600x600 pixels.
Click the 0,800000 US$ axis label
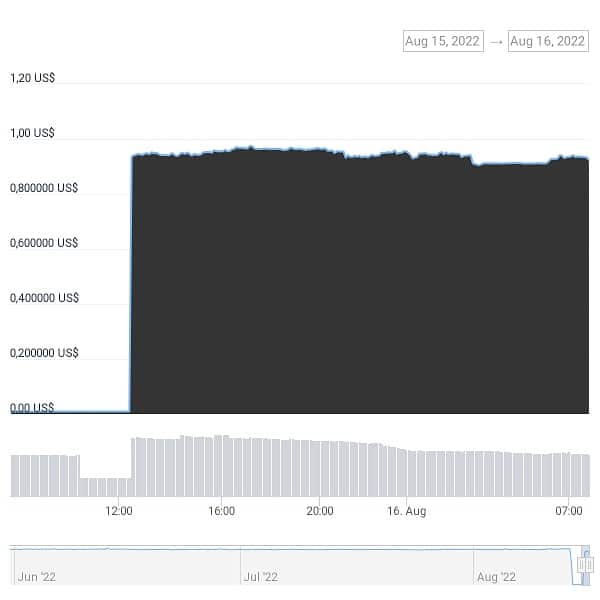click(x=44, y=188)
